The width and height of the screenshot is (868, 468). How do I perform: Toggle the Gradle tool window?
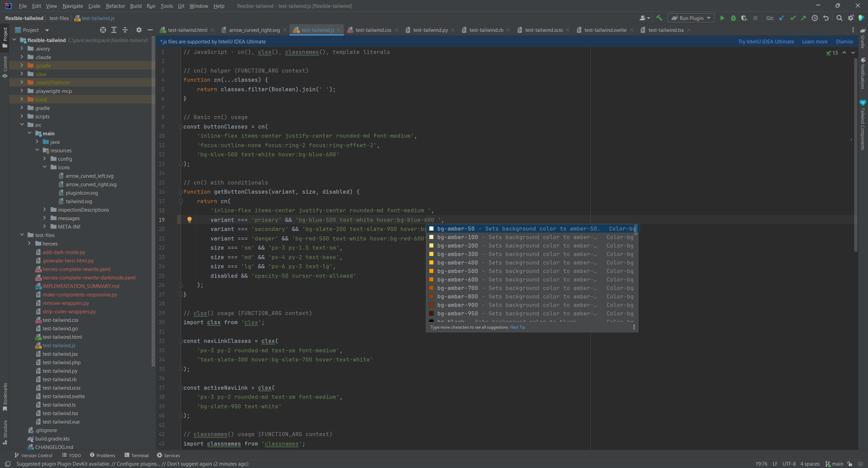tap(863, 38)
